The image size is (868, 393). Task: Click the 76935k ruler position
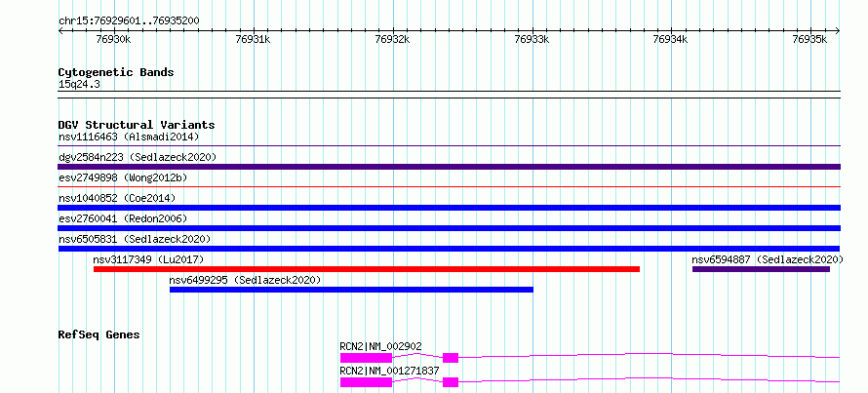click(809, 39)
